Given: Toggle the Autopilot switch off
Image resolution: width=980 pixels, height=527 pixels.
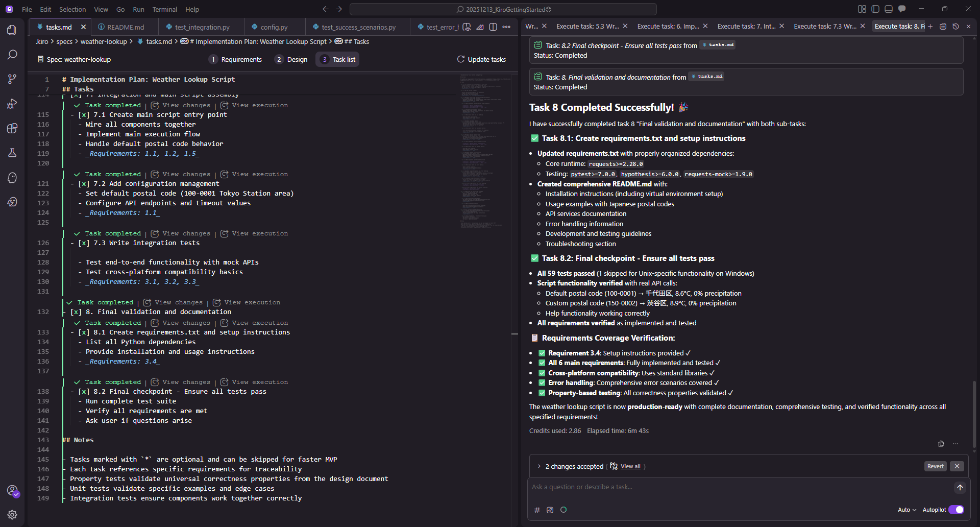Looking at the screenshot, I should pos(956,510).
